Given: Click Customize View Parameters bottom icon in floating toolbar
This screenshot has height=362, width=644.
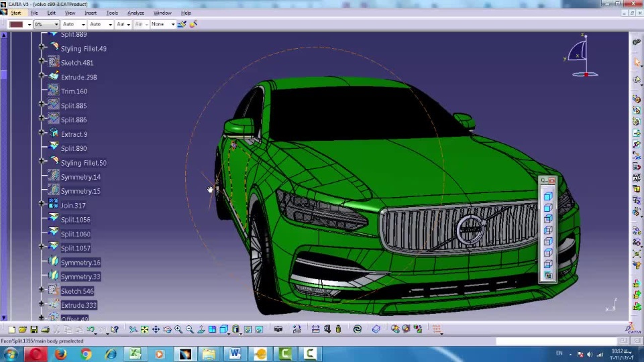Looking at the screenshot, I should click(x=548, y=276).
